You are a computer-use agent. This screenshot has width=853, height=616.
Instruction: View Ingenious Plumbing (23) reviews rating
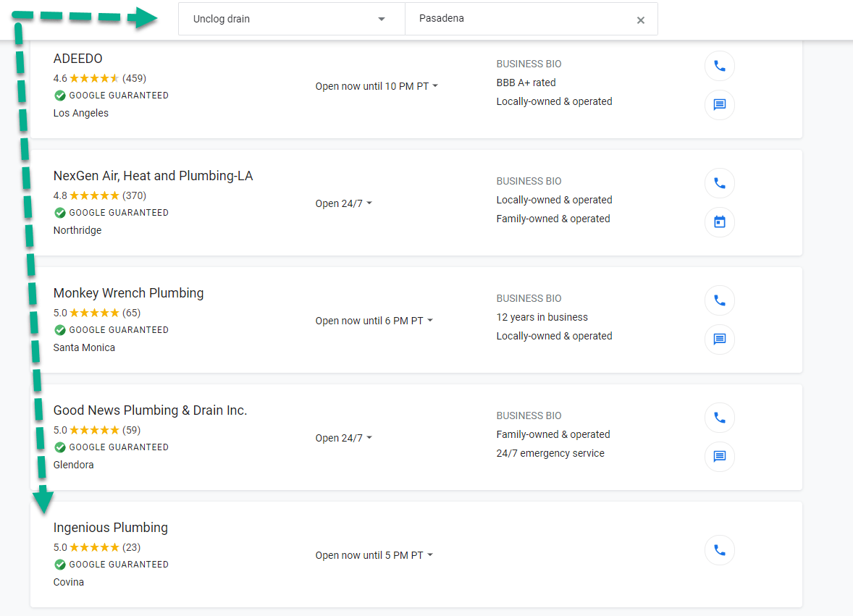(97, 547)
